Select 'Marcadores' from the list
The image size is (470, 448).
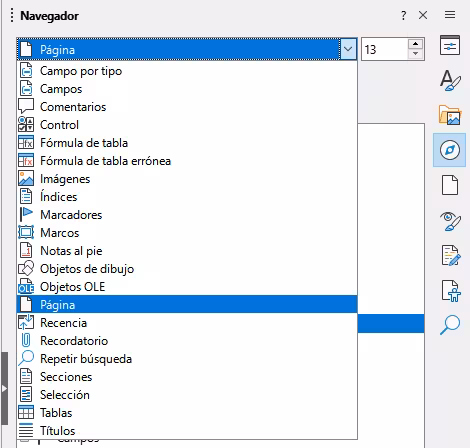click(x=187, y=215)
